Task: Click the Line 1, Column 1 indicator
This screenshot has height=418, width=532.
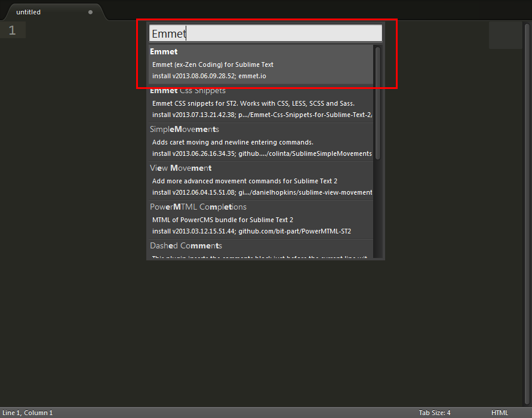Action: pos(27,413)
